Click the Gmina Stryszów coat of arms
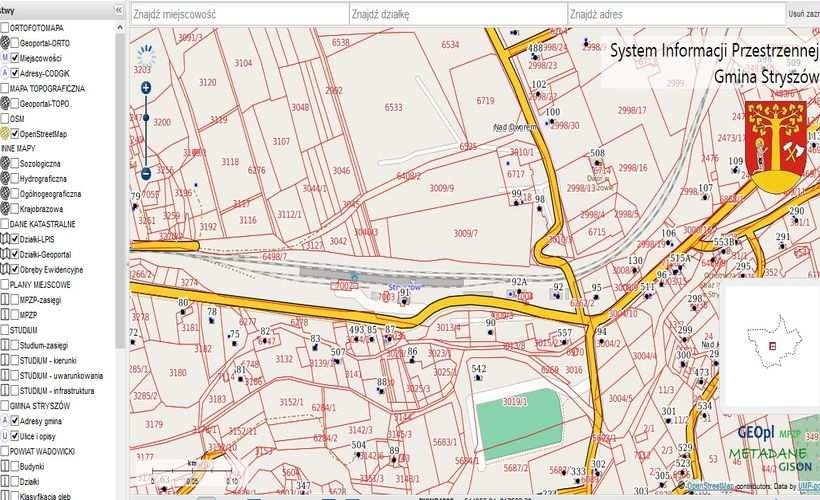The height and width of the screenshot is (500, 820). (776, 146)
